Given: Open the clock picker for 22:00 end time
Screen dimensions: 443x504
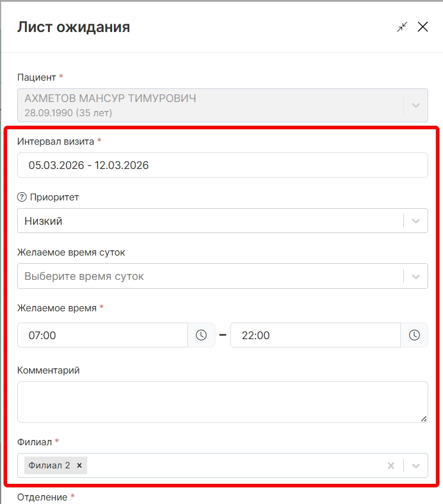Looking at the screenshot, I should tap(415, 335).
